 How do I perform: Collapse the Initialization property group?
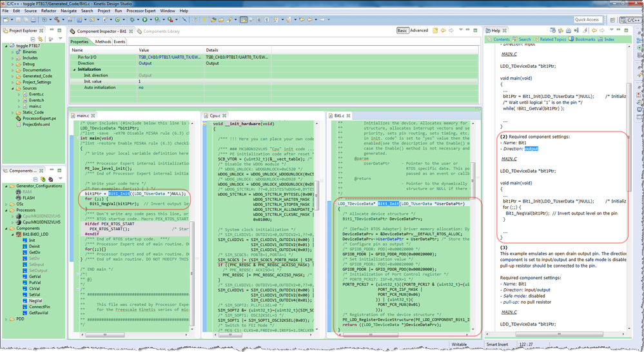pos(73,70)
